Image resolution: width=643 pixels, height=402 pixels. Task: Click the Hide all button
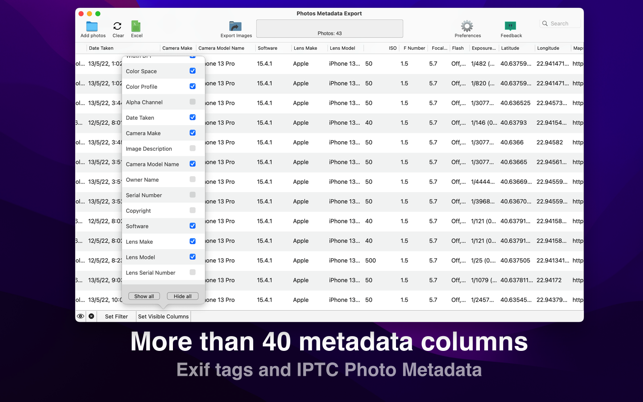(182, 296)
